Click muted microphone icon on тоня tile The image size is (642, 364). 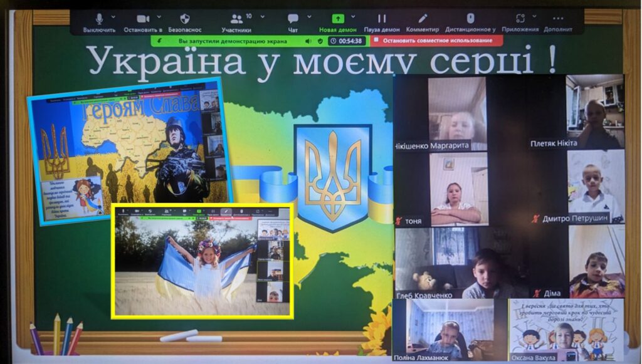click(399, 221)
